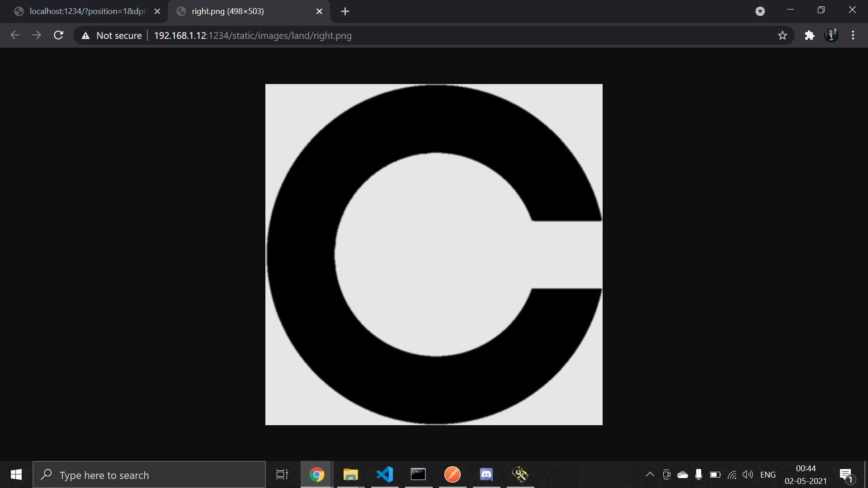Click the Chrome profile avatar
The height and width of the screenshot is (488, 868).
point(831,35)
